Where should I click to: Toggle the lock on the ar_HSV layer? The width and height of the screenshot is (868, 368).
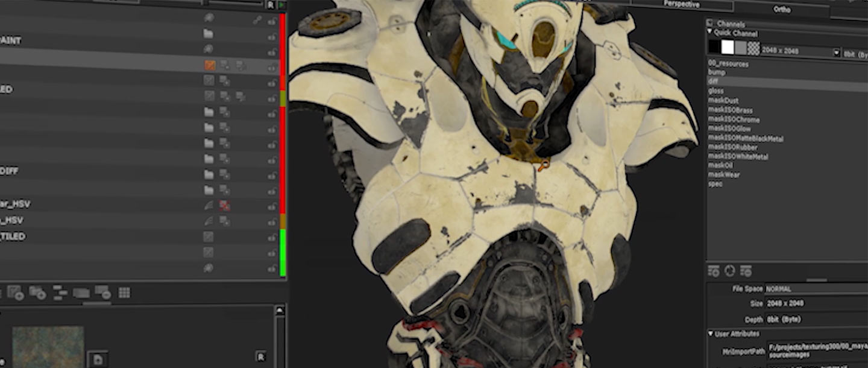tap(272, 206)
